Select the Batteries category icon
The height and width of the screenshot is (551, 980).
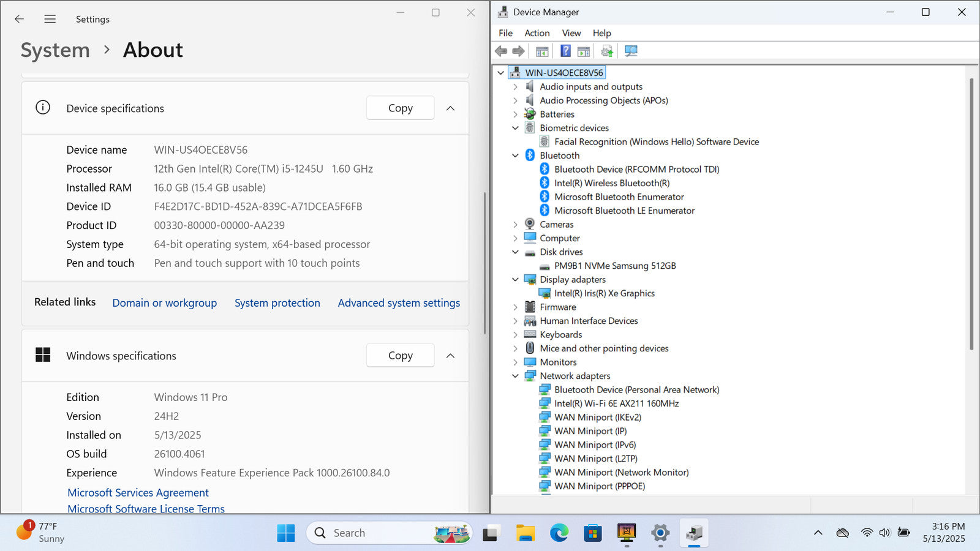(530, 114)
